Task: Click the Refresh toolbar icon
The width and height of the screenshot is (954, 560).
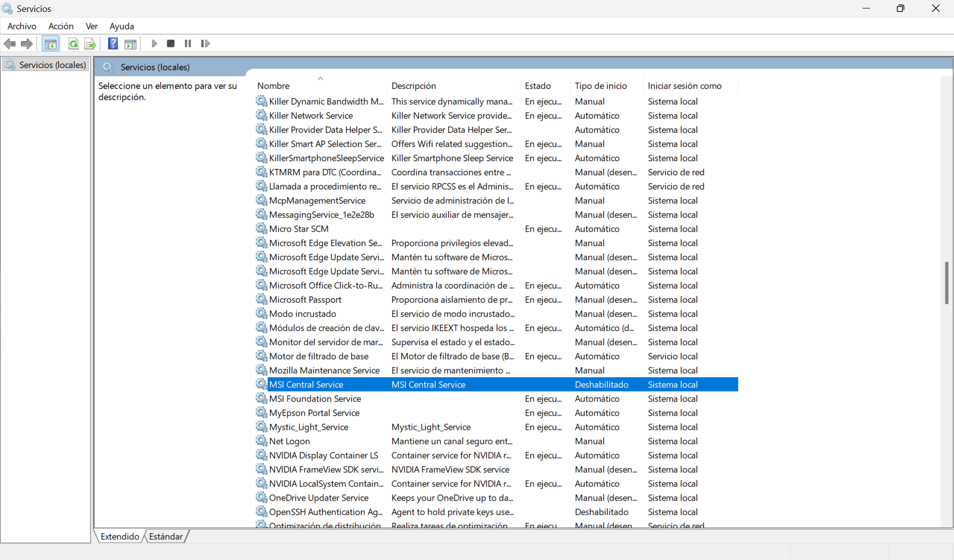Action: [x=73, y=44]
